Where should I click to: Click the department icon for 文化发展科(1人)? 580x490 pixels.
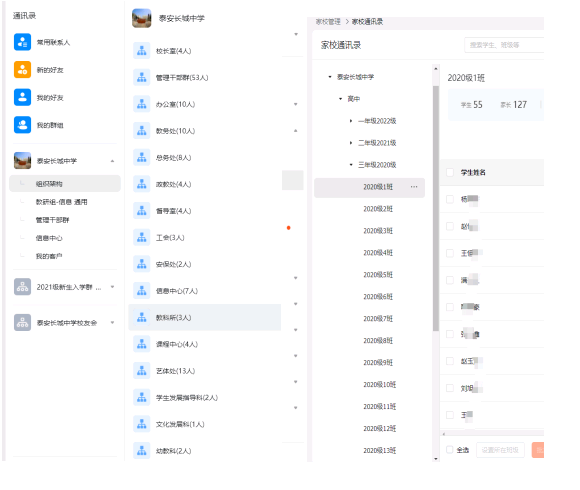(142, 424)
